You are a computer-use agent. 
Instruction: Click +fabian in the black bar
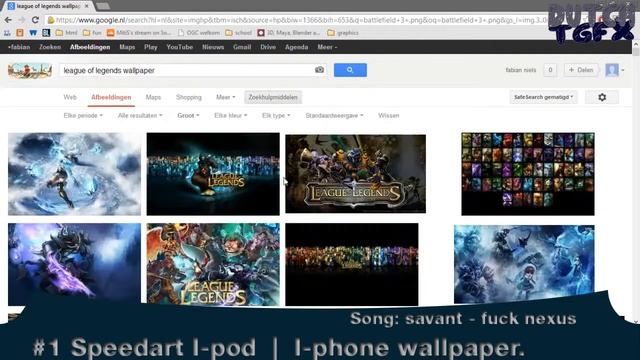pyautogui.click(x=19, y=47)
